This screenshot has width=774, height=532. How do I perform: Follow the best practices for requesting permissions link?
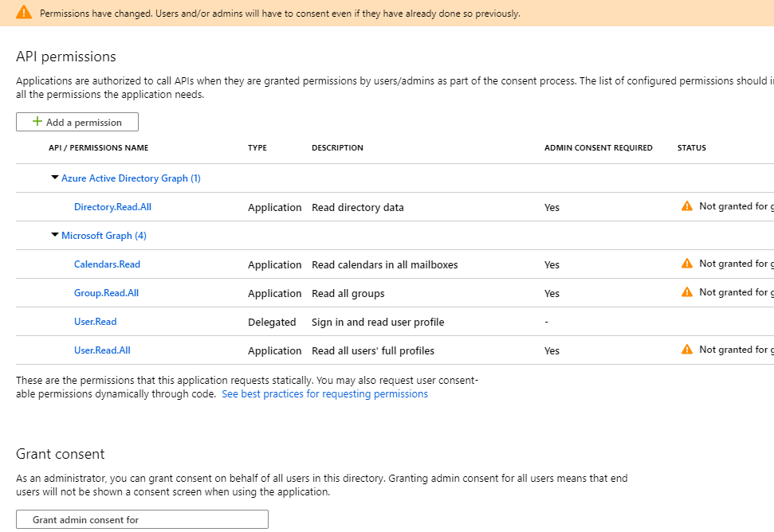(x=324, y=394)
